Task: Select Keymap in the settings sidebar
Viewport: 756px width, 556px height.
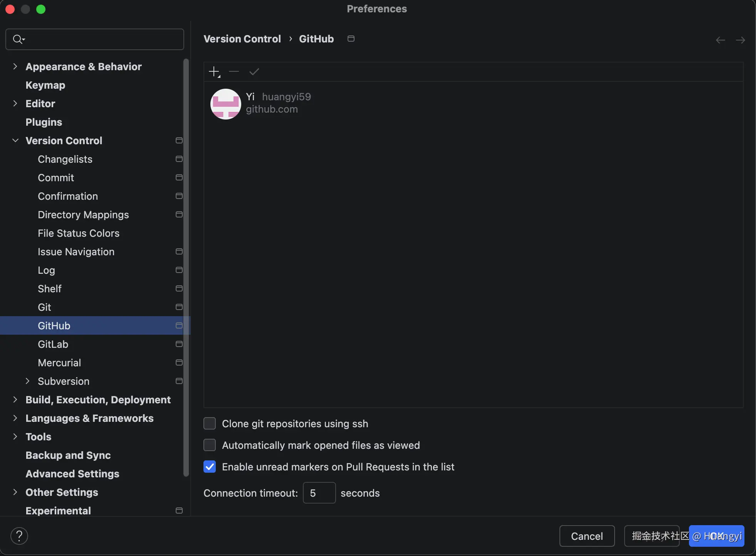Action: [45, 85]
